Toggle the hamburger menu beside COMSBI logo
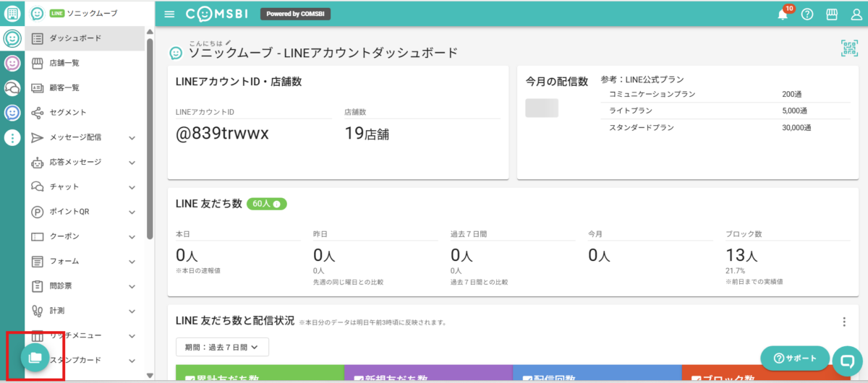Screen dimensions: 868x383 click(x=169, y=14)
